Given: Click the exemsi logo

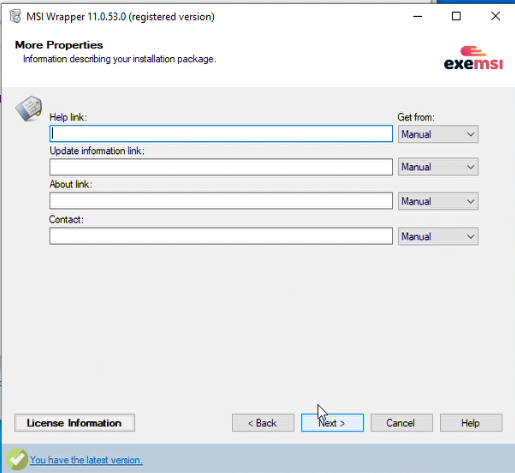Looking at the screenshot, I should (473, 58).
